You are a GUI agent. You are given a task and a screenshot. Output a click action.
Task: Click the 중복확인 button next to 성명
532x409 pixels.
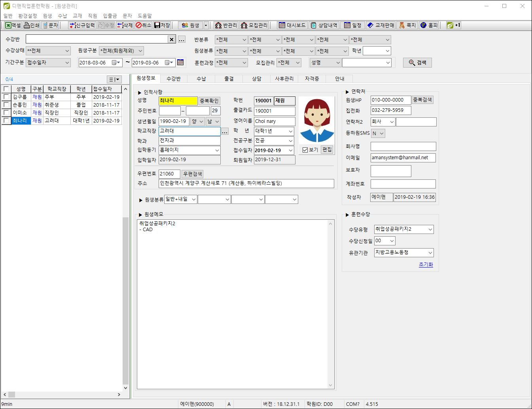pos(209,101)
